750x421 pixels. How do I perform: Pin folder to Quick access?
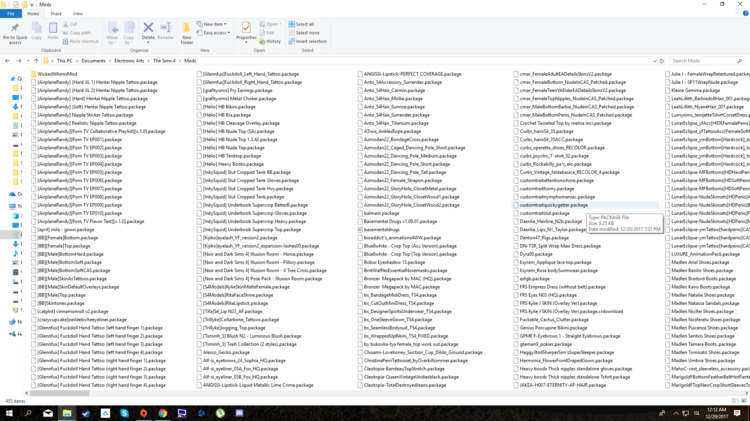pos(15,33)
